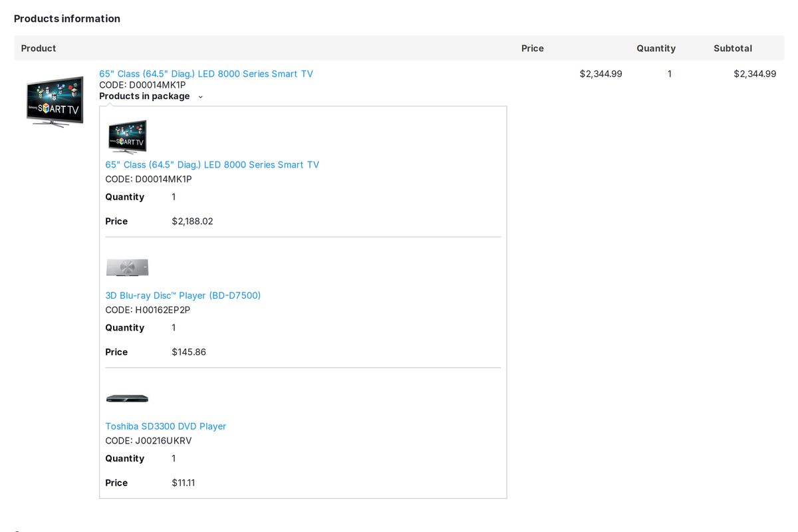Click the Quantity column header
This screenshot has height=532, width=798.
pyautogui.click(x=656, y=49)
